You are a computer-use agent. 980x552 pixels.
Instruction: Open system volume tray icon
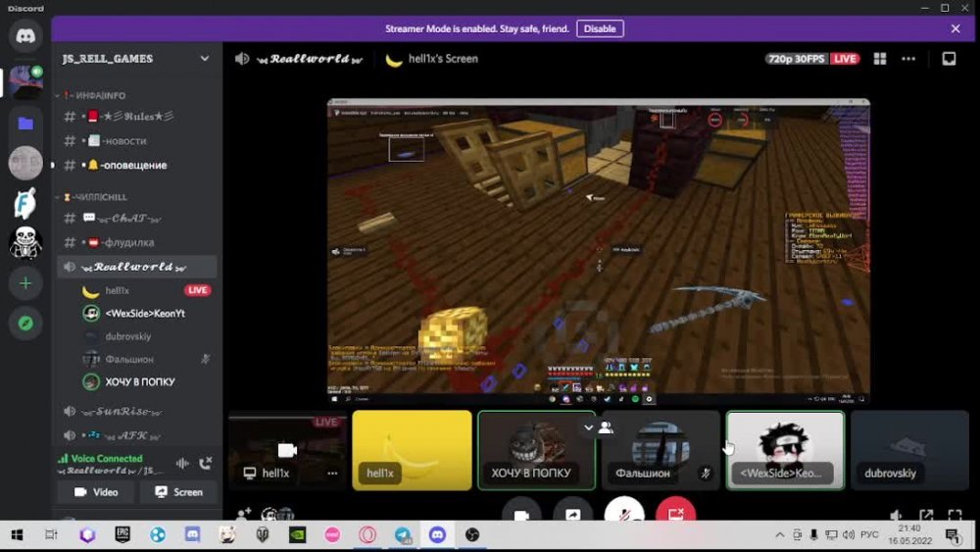(848, 535)
